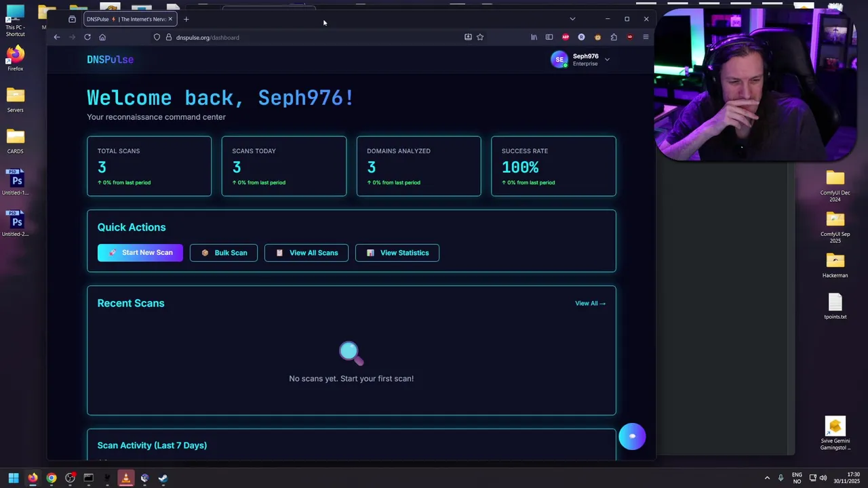Image resolution: width=868 pixels, height=488 pixels.
Task: Open Steam from the taskbar
Action: click(x=163, y=479)
